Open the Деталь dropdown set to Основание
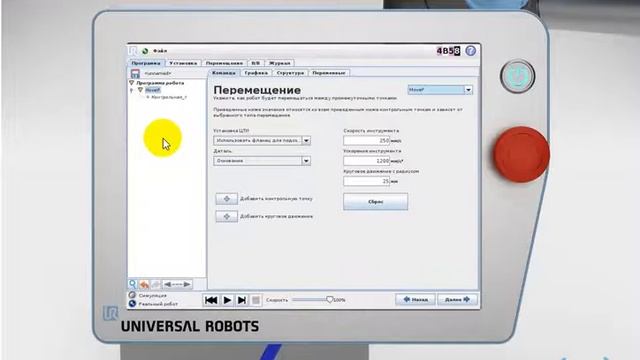Image resolution: width=640 pixels, height=360 pixels. [262, 161]
